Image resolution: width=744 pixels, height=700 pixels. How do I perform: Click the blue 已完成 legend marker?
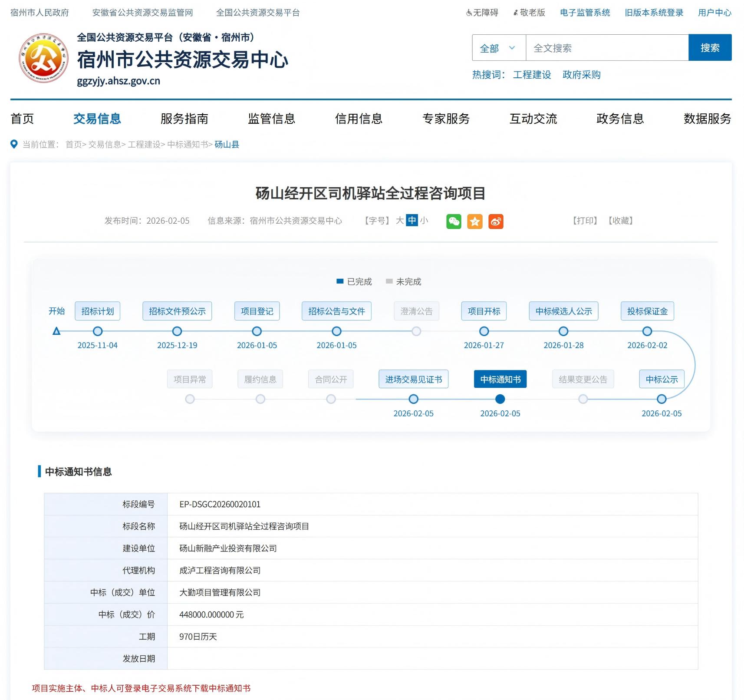pyautogui.click(x=340, y=281)
